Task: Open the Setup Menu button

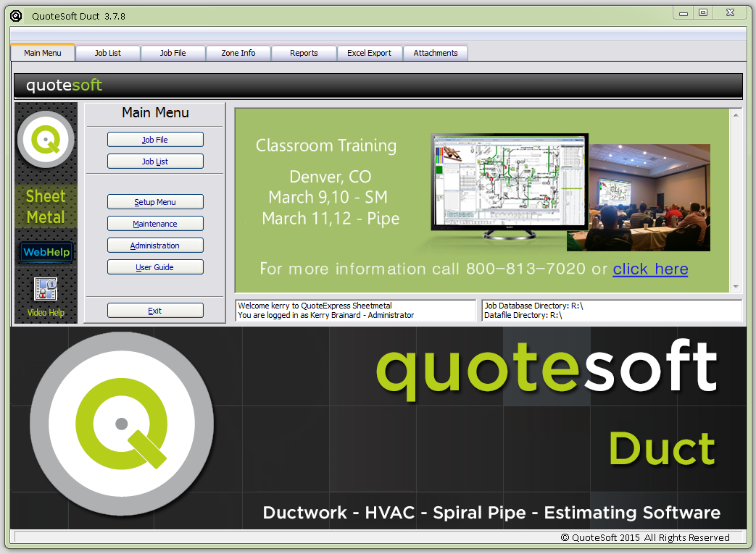Action: 155,202
